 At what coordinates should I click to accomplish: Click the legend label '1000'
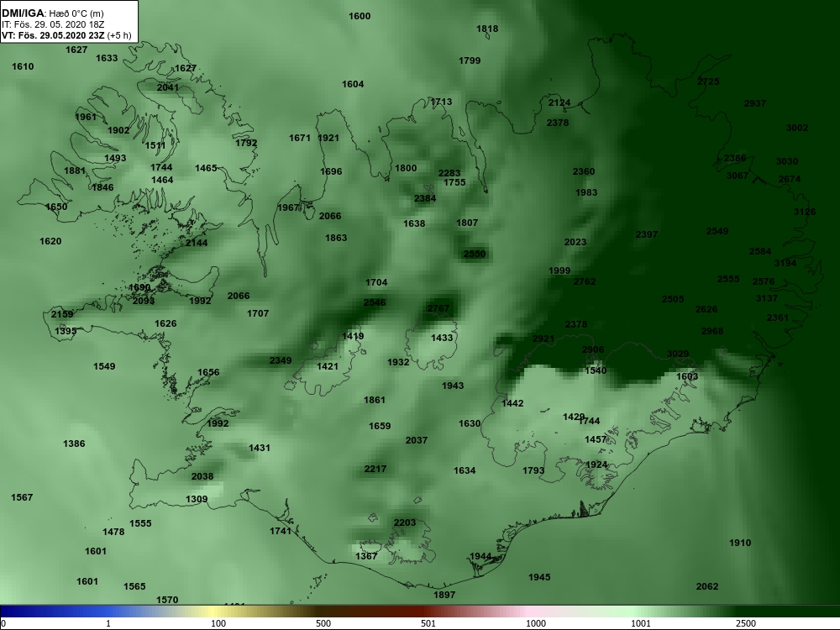coord(536,623)
